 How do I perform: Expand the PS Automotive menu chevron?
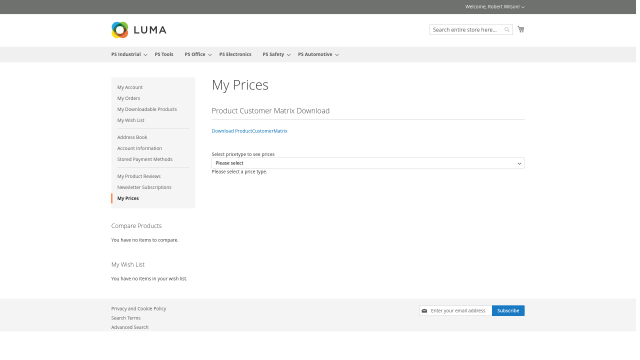337,55
